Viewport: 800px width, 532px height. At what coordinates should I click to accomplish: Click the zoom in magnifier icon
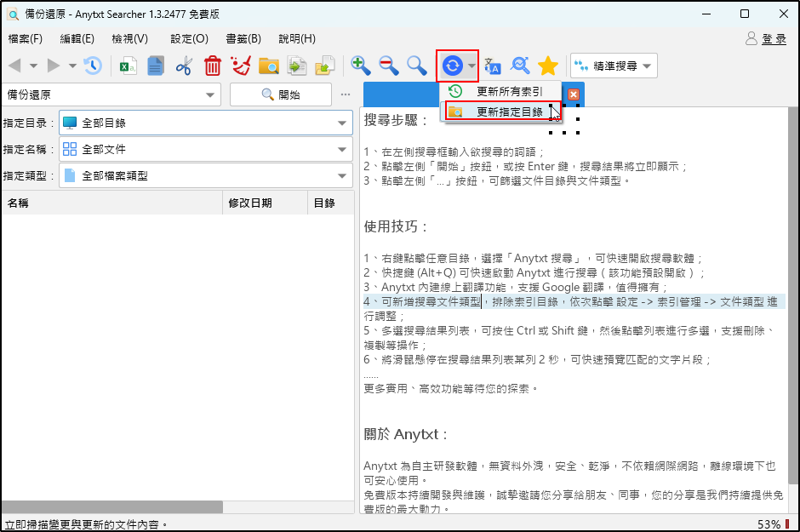361,66
